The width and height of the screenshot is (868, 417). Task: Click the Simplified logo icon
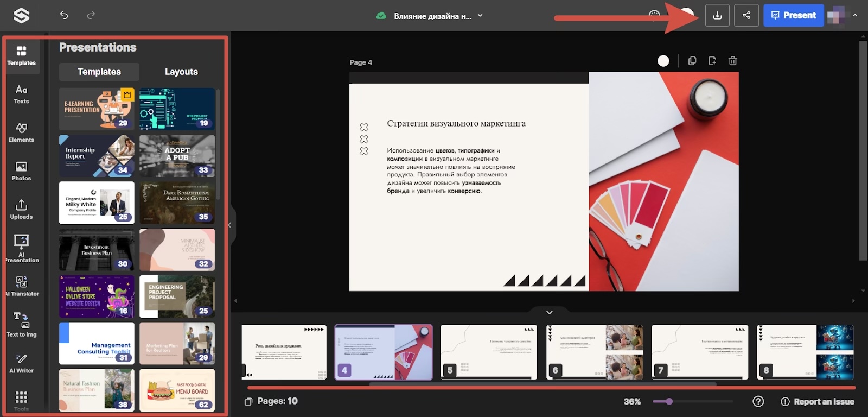[x=21, y=16]
